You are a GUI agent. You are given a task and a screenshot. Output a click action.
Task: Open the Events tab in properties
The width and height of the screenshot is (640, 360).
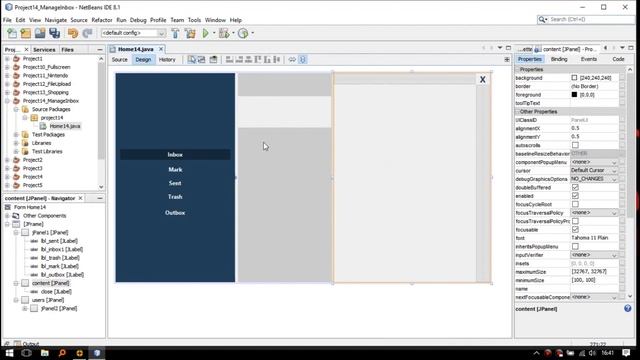pyautogui.click(x=589, y=59)
